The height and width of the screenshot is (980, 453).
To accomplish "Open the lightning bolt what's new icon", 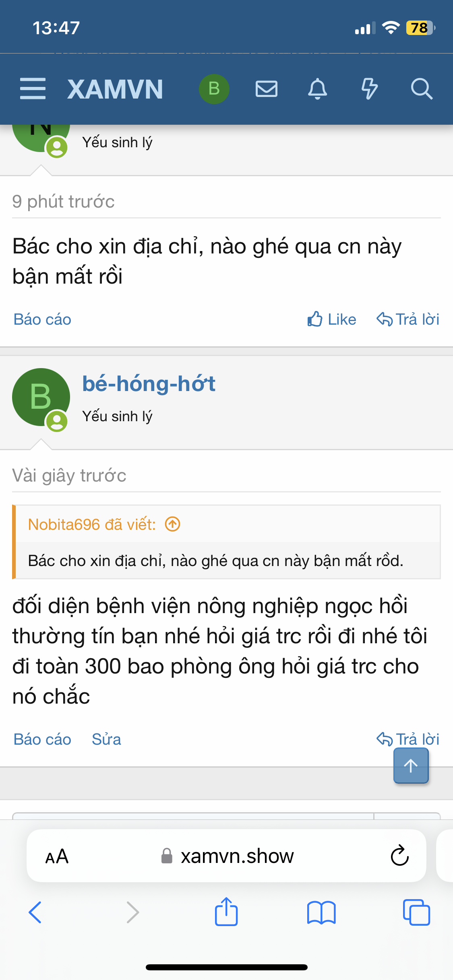I will tap(369, 89).
